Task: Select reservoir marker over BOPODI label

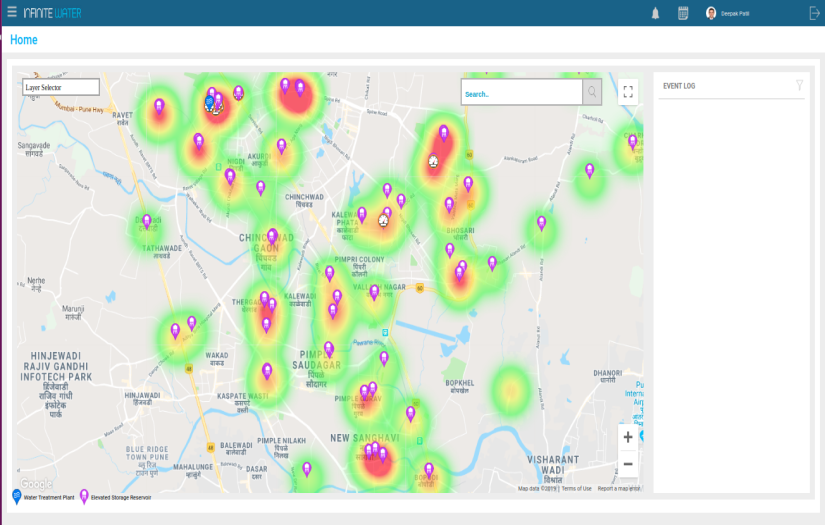Action: (429, 470)
